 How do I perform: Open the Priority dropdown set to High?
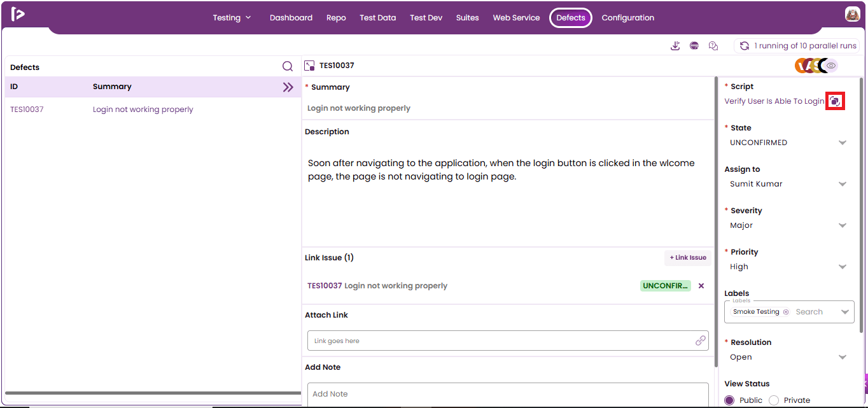coord(789,267)
